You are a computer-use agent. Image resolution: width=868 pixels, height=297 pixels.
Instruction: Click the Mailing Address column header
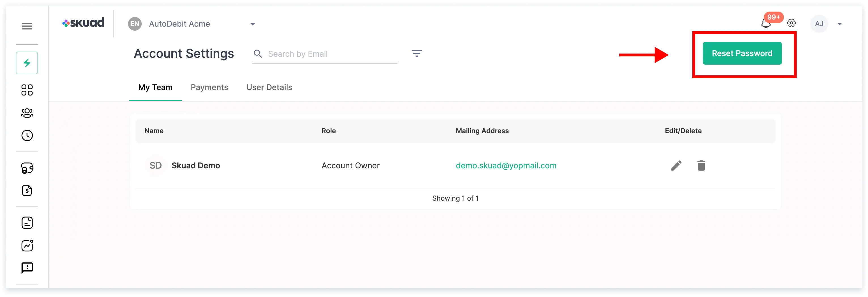point(482,131)
